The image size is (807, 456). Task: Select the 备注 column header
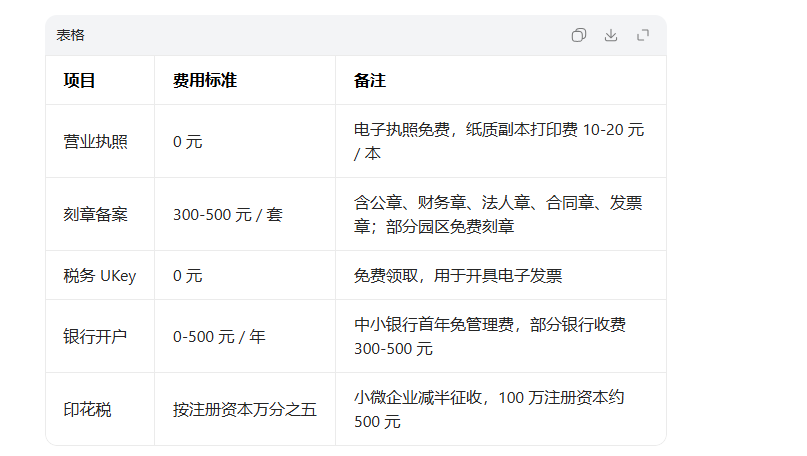(370, 80)
